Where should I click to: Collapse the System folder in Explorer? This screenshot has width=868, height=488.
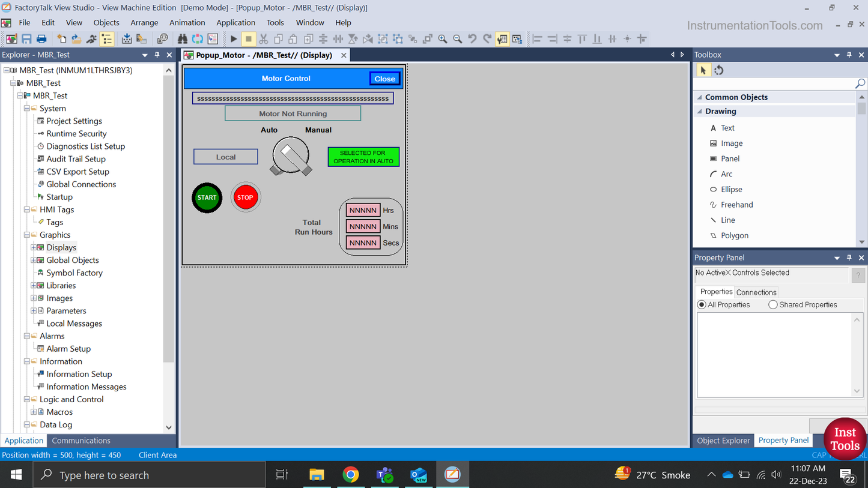tap(27, 109)
